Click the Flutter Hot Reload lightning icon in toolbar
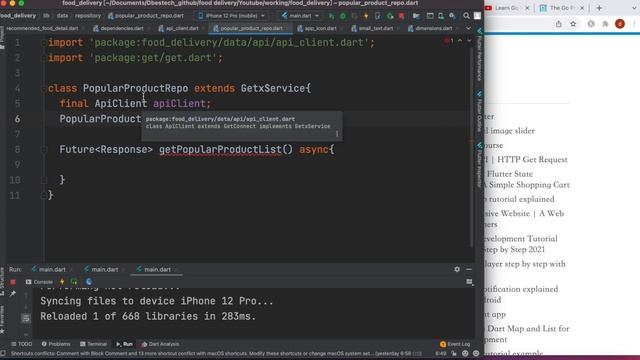Image resolution: width=640 pixels, height=360 pixels. tap(366, 16)
